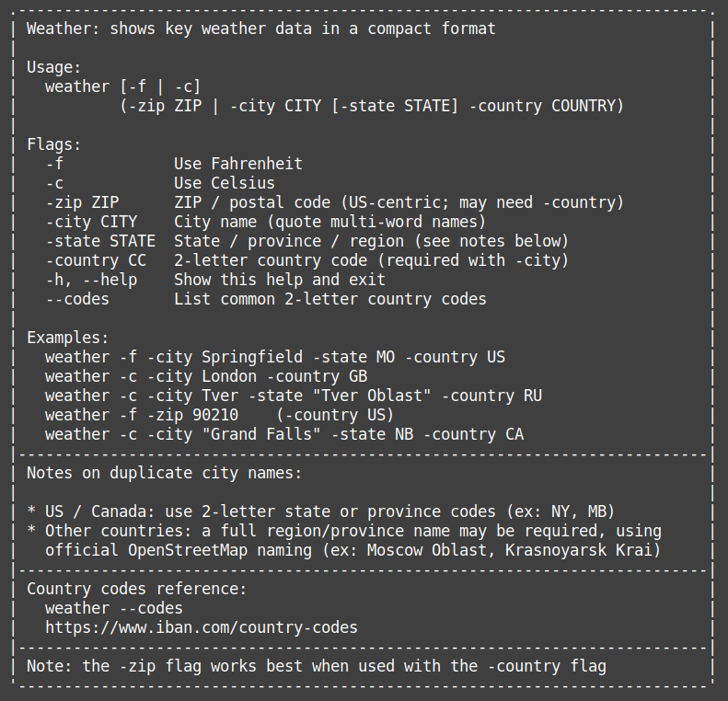
Task: Click the London GB example command
Action: [x=205, y=376]
